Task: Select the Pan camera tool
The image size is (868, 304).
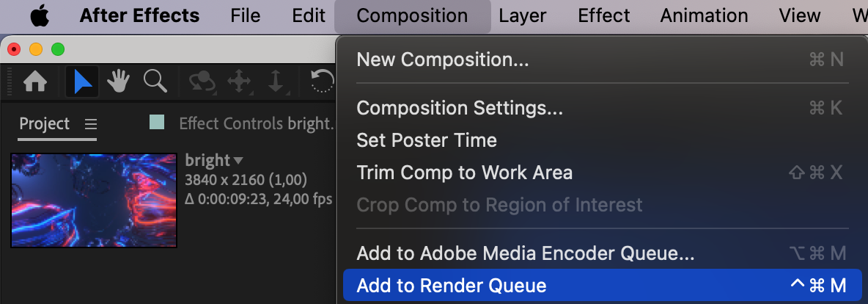Action: (239, 82)
